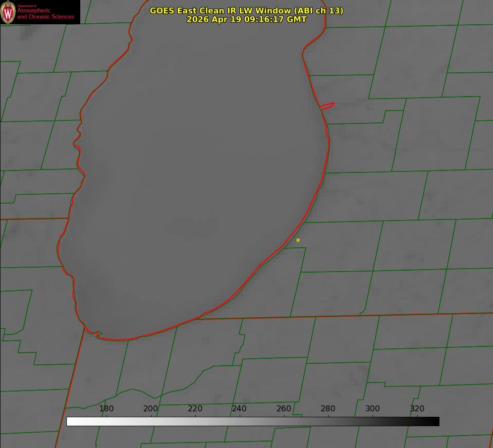Click the 220 tick on the colorbar
This screenshot has height=448, width=493.
(195, 408)
